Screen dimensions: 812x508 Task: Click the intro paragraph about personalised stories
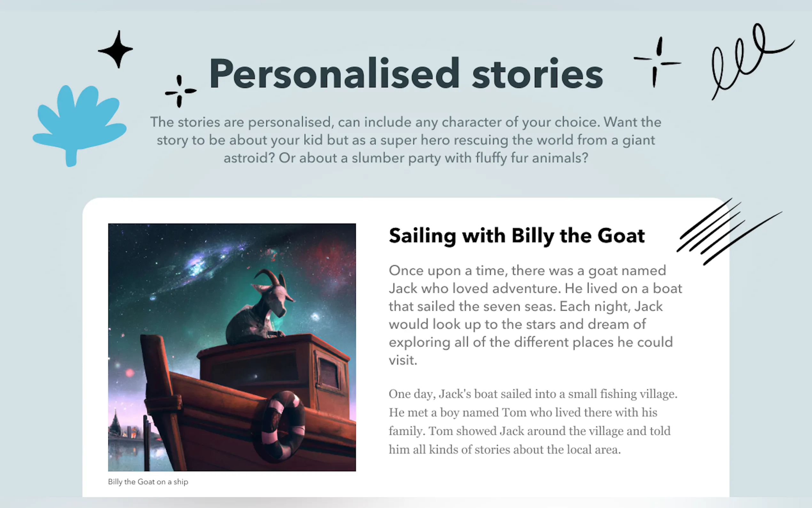[x=405, y=140]
